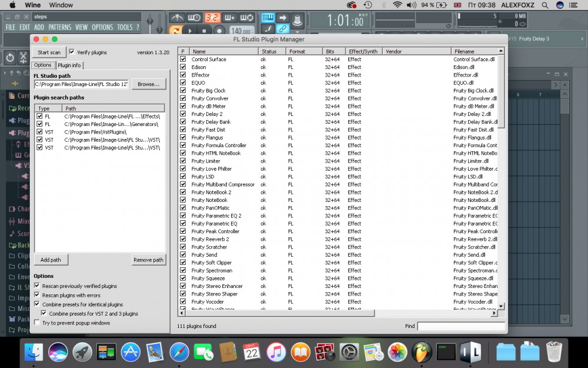Open the Calendar app showing 22
Viewport: 588px width, 368px height.
[x=252, y=352]
